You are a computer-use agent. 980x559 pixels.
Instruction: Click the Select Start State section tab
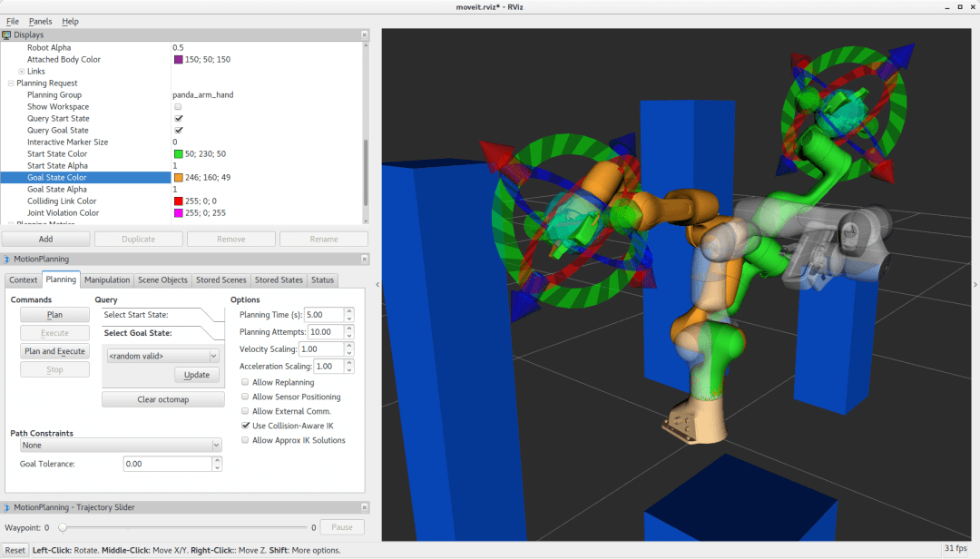point(162,315)
